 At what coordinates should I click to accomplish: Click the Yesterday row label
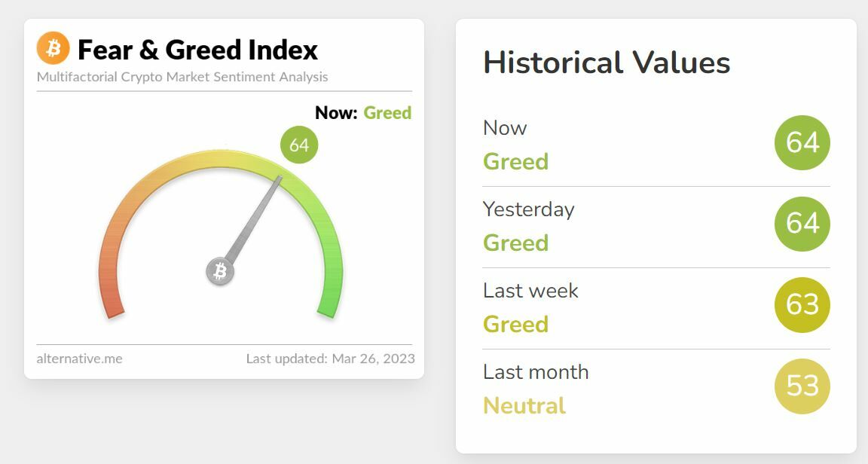pyautogui.click(x=528, y=209)
